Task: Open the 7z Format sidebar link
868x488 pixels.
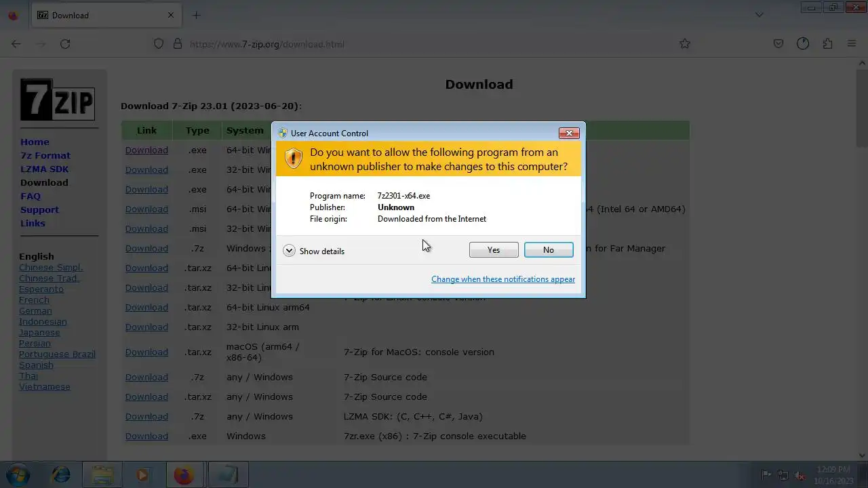Action: [45, 155]
